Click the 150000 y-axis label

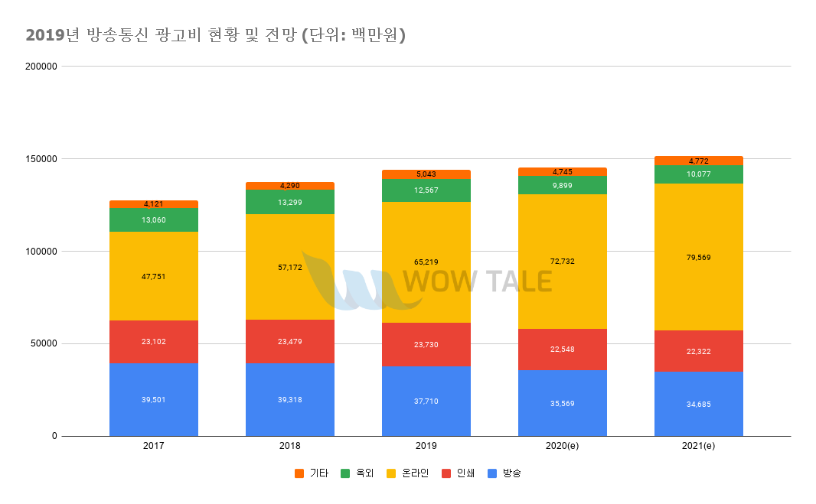(x=41, y=159)
